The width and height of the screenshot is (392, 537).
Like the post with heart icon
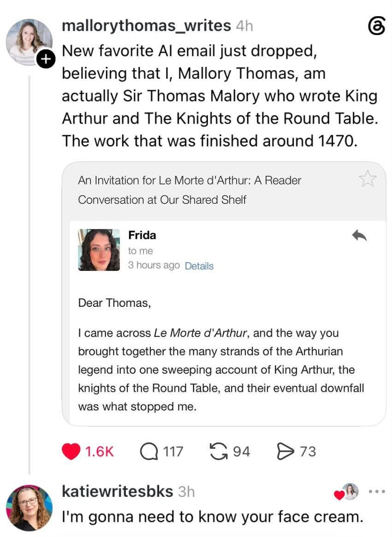pyautogui.click(x=71, y=451)
